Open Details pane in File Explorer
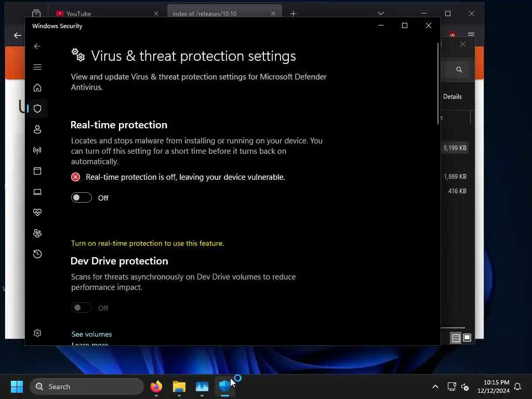This screenshot has width=532, height=399. click(453, 97)
